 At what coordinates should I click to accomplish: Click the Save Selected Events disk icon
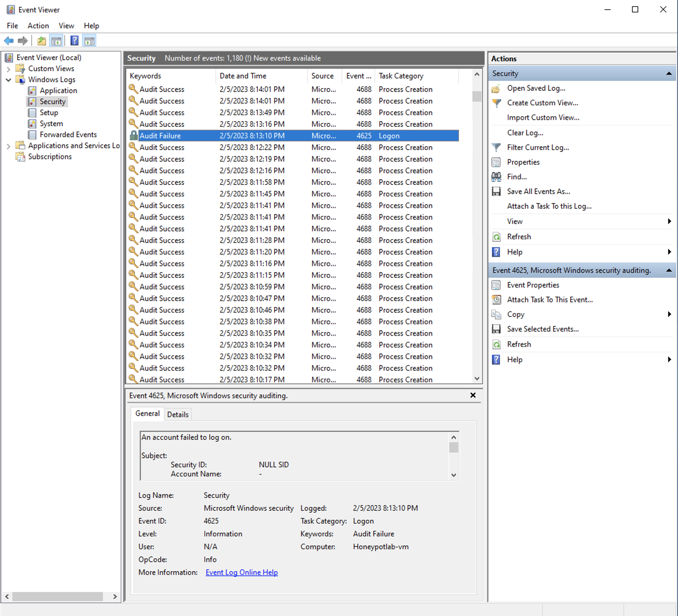tap(496, 329)
